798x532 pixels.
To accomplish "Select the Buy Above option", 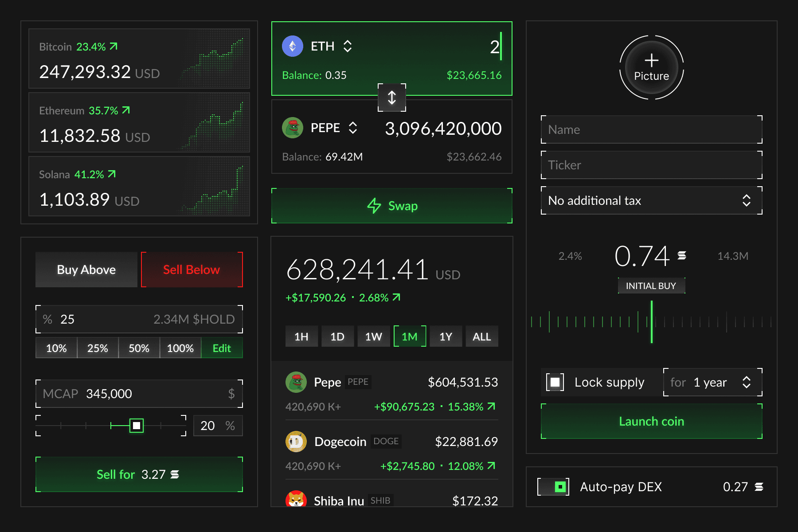I will click(x=86, y=270).
